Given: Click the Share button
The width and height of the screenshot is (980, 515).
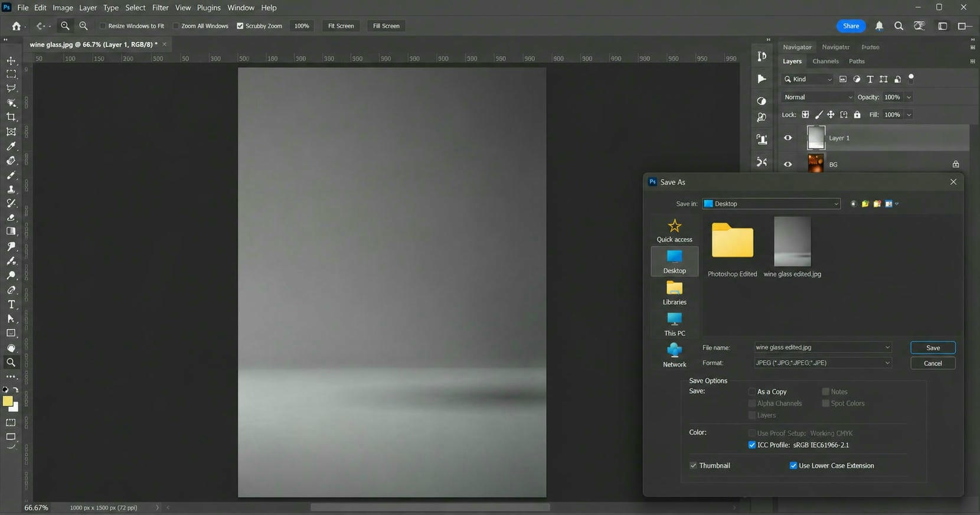Looking at the screenshot, I should pos(851,26).
